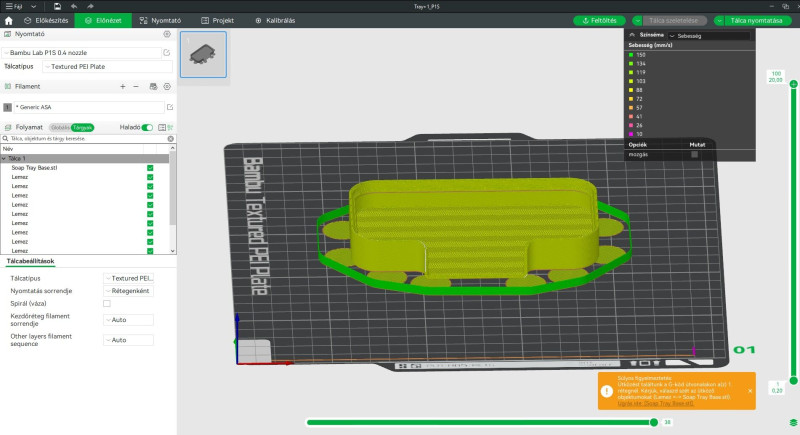This screenshot has width=800, height=435.
Task: Switch to the Nyomtató tab
Action: [160, 20]
